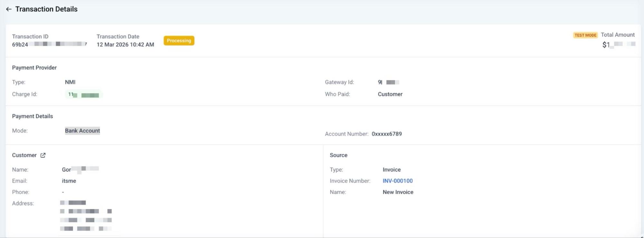Click the customer email itsme

pos(69,181)
